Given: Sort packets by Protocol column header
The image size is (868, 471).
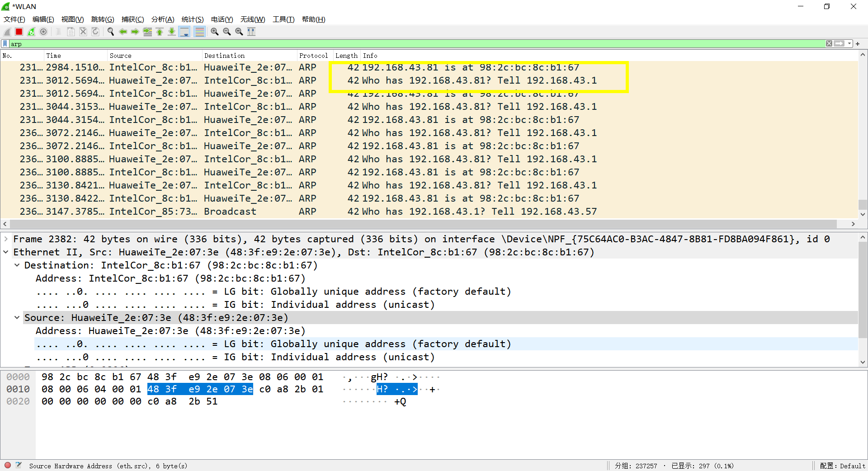Looking at the screenshot, I should pos(315,56).
